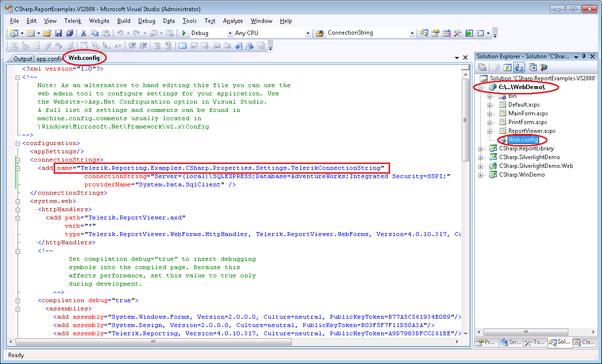Open the File menu

(14, 21)
